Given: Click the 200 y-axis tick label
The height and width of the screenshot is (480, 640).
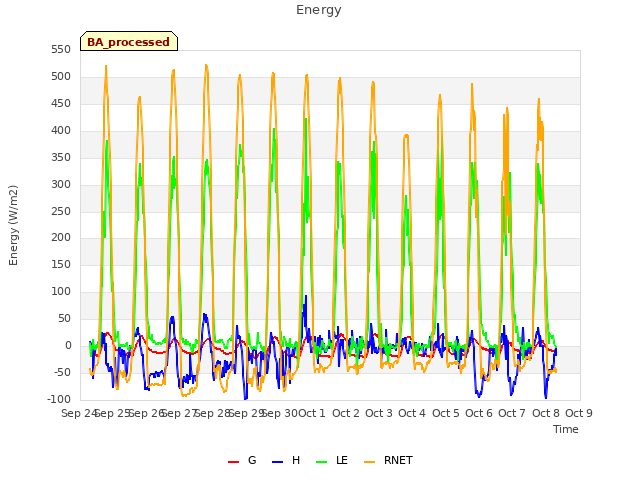Looking at the screenshot, I should [x=61, y=238].
